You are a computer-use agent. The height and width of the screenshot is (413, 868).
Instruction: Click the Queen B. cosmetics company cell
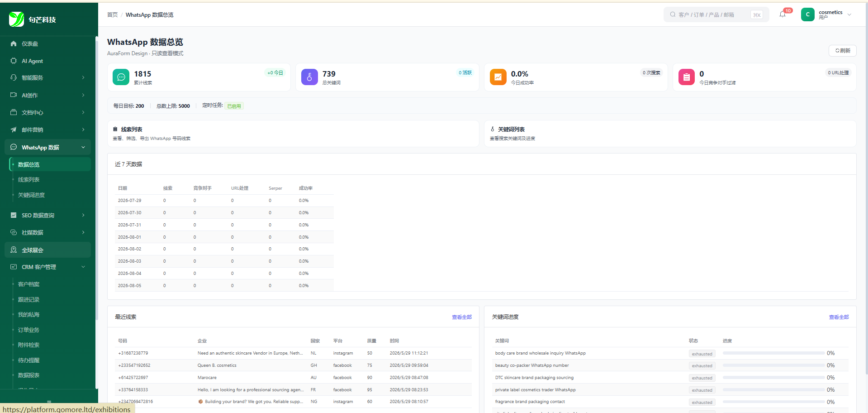tap(217, 365)
